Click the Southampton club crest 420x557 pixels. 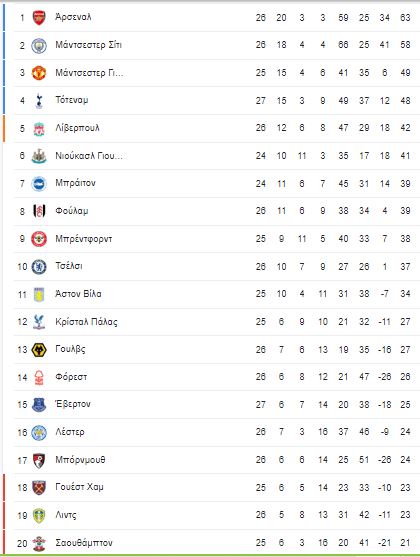click(39, 543)
